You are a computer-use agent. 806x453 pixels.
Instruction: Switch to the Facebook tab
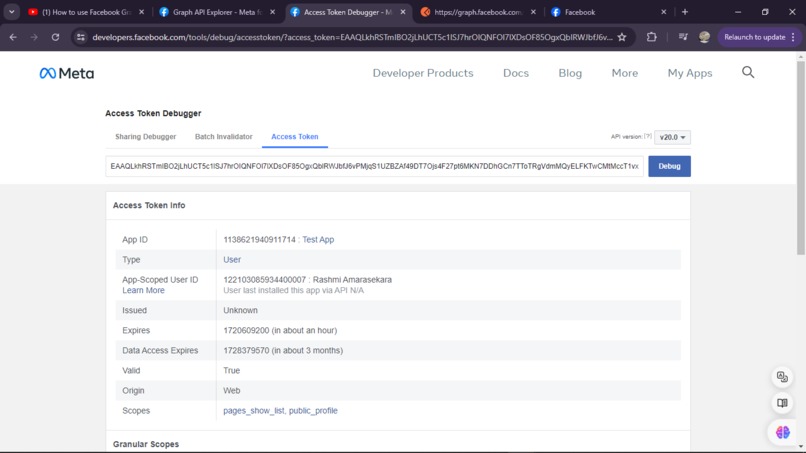pyautogui.click(x=580, y=12)
